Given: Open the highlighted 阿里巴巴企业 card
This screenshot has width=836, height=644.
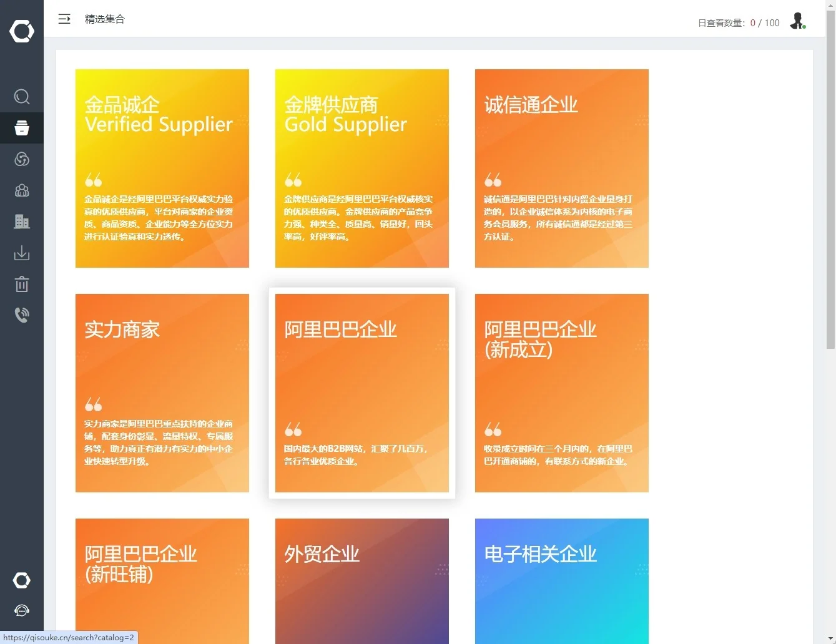Looking at the screenshot, I should tap(362, 393).
